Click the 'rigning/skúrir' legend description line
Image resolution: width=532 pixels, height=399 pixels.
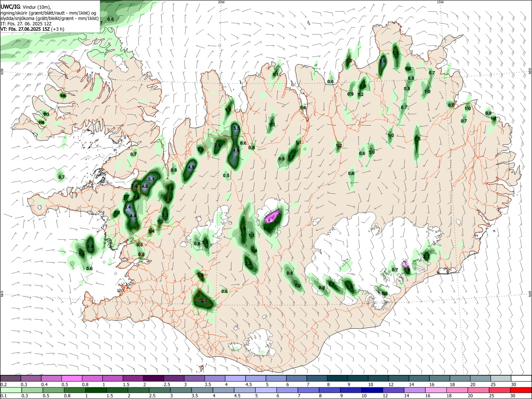48,13
